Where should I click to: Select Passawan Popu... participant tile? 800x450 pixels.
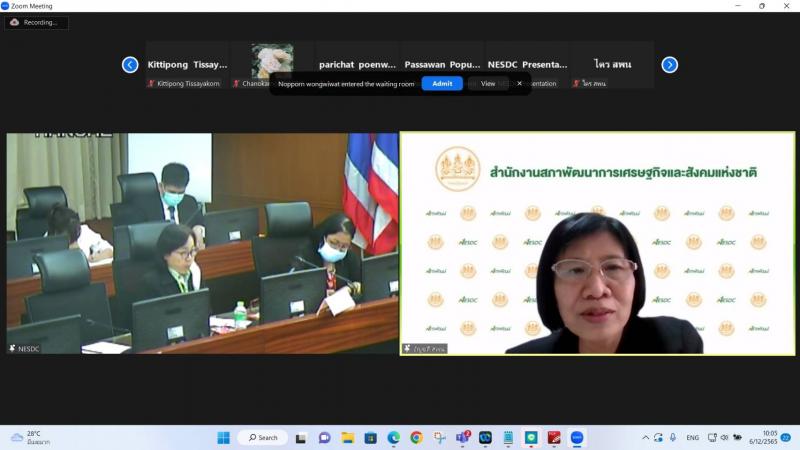coord(442,65)
